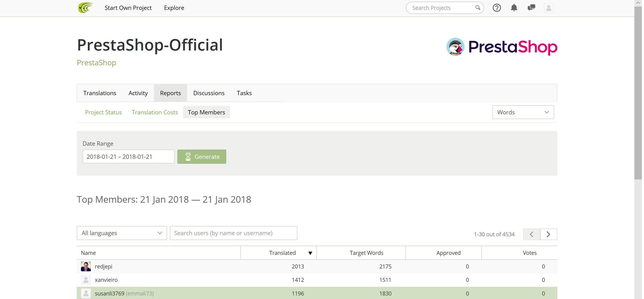
Task: Open the Explore menu
Action: (x=174, y=8)
